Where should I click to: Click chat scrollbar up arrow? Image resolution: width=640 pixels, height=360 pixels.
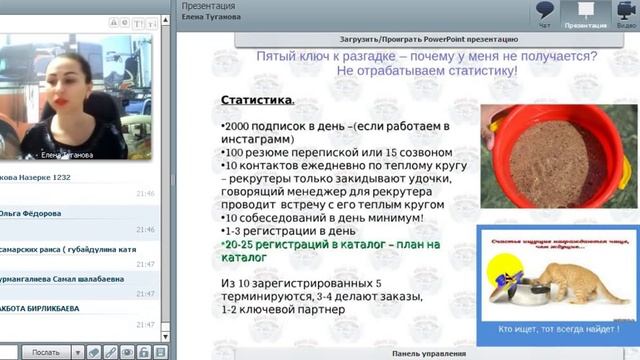[x=165, y=20]
